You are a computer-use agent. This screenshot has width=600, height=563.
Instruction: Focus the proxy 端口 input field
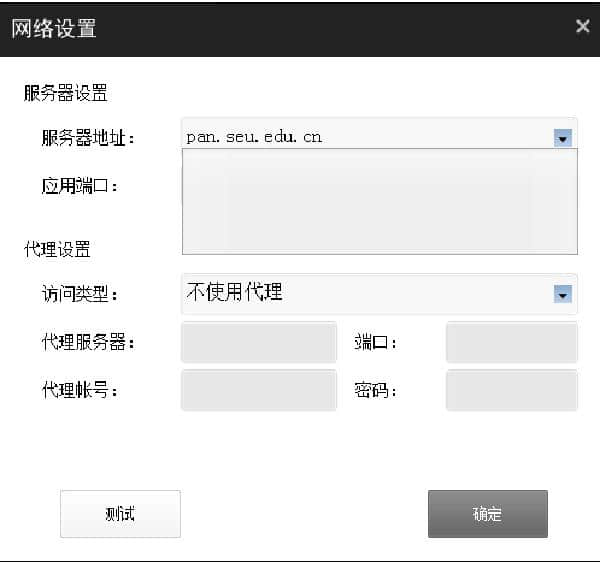coord(511,342)
